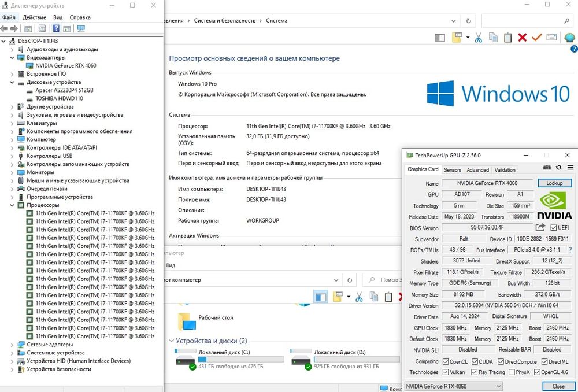The width and height of the screenshot is (578, 392).
Task: Click Локальный диск (D:) usage bar
Action: point(357,359)
